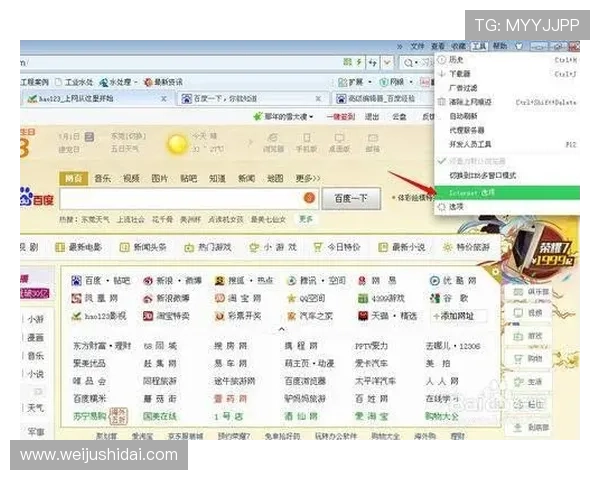Image resolution: width=600 pixels, height=480 pixels.
Task: Select the 地图 search tab
Action: click(275, 178)
